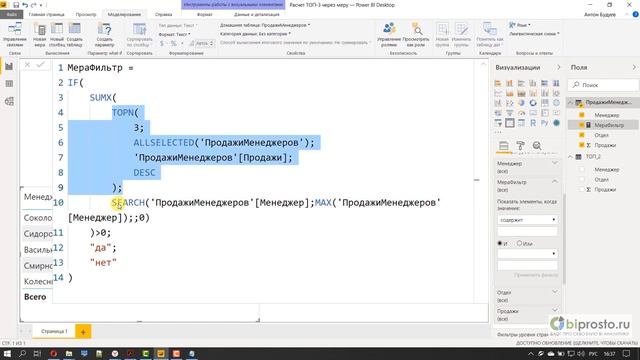Click Create Table (Создать таблицу) in ribbon
This screenshot has height=360, width=640.
click(x=74, y=34)
